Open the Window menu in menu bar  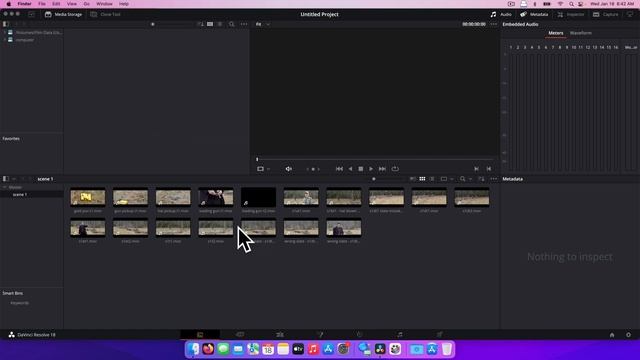[x=104, y=4]
